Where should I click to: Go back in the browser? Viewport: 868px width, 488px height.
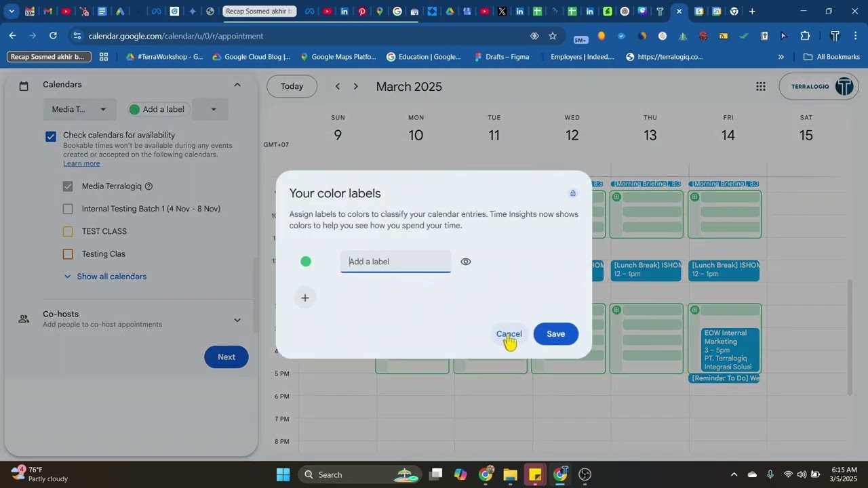[x=13, y=36]
